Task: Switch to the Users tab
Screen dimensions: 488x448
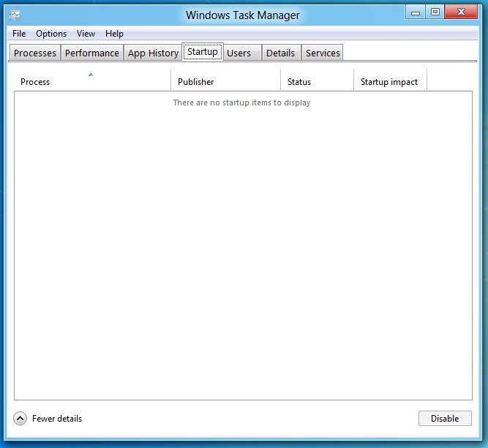Action: 242,53
